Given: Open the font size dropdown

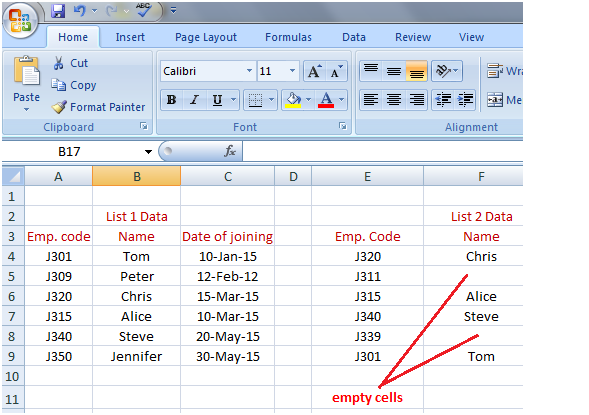Looking at the screenshot, I should pyautogui.click(x=292, y=71).
